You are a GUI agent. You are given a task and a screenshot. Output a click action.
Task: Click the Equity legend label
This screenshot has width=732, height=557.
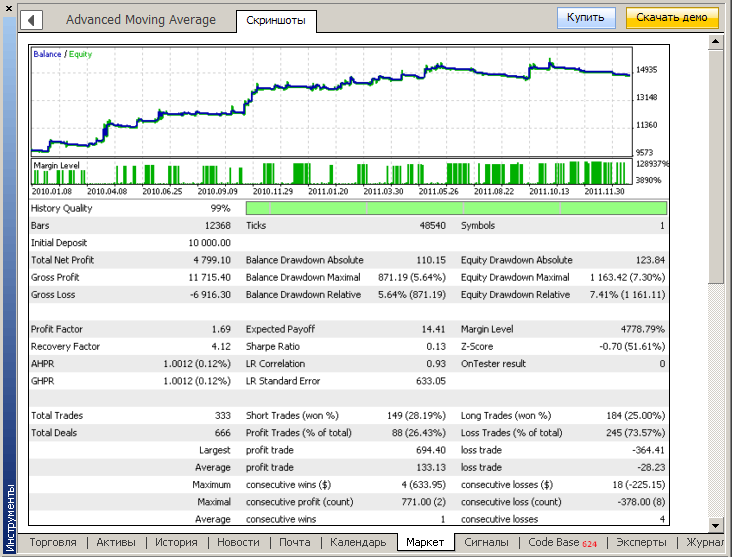coord(80,54)
